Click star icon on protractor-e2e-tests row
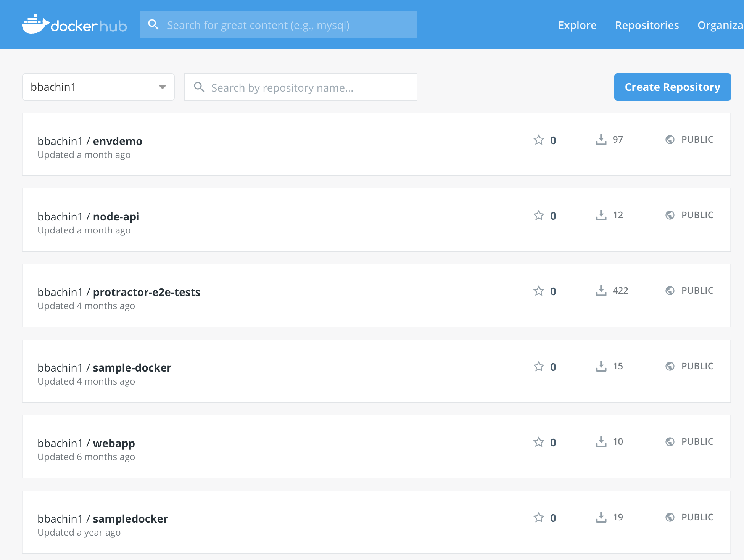 [538, 291]
